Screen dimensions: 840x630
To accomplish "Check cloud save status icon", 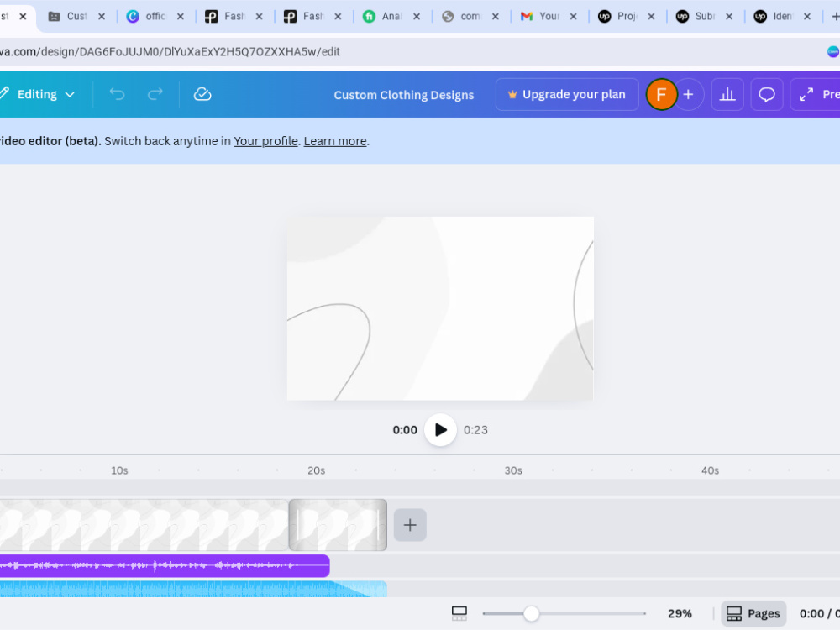I will [202, 94].
